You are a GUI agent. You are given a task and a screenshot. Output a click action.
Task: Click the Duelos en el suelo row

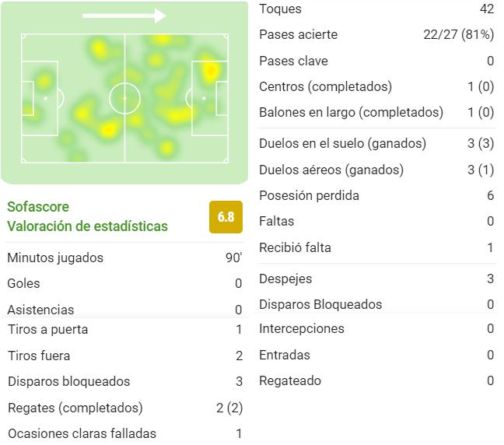(x=376, y=143)
